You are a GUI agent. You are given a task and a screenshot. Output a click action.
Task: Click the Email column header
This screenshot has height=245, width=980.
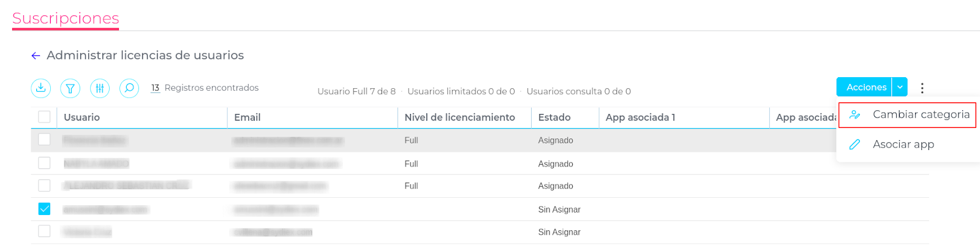point(247,117)
